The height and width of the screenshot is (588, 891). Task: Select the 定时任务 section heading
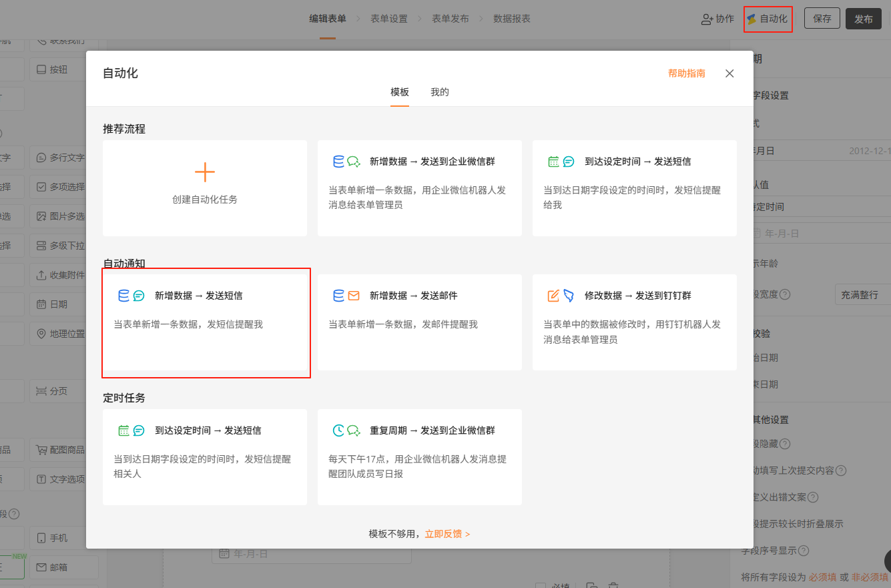tap(124, 398)
